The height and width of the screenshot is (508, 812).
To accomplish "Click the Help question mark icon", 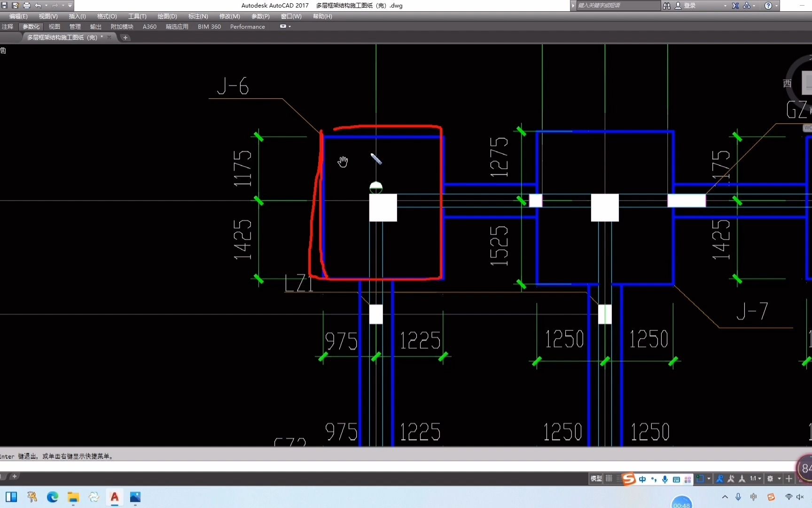I will pos(768,6).
